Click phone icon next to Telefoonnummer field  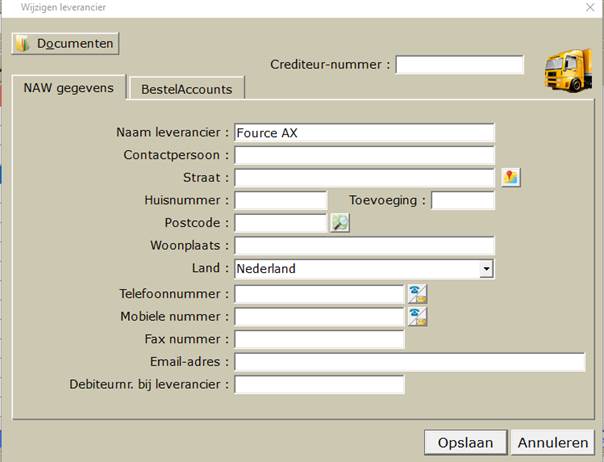418,294
